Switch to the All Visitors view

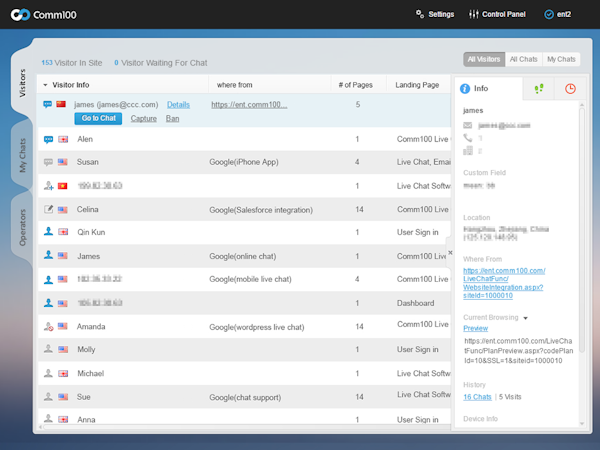coord(484,59)
